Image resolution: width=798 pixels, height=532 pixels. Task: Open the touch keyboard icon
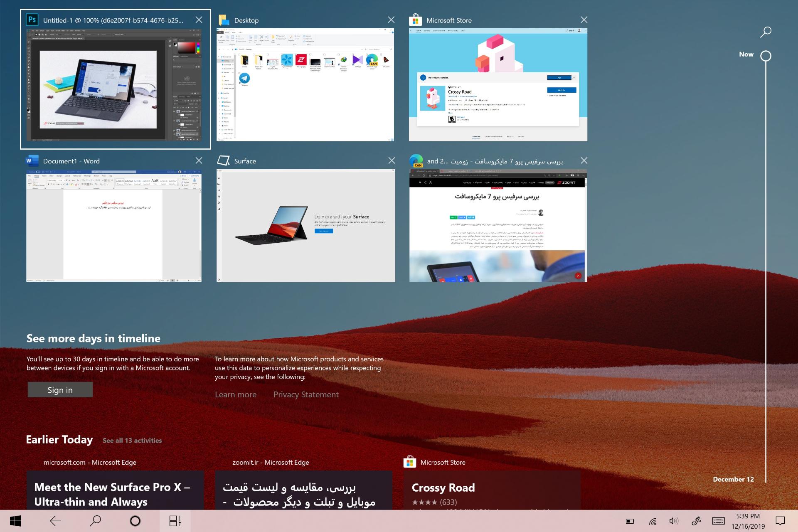click(x=718, y=521)
